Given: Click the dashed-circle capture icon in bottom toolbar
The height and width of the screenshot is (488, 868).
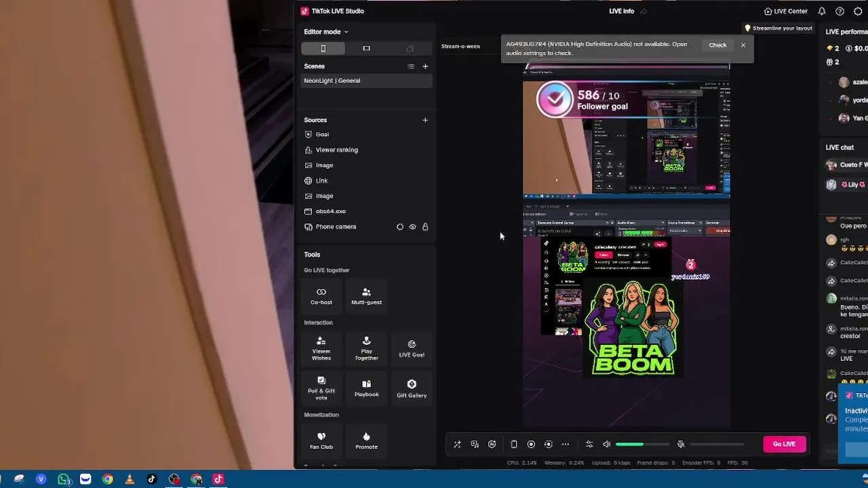Looking at the screenshot, I should click(x=548, y=445).
